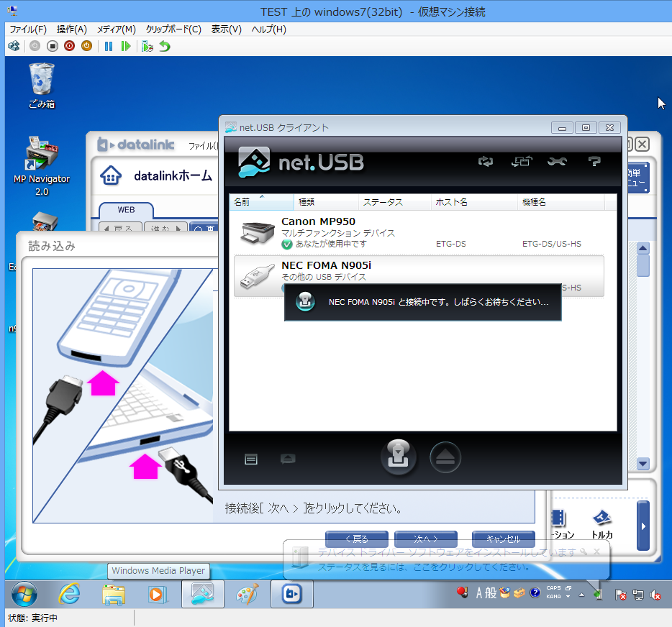672x627 pixels.
Task: Switch to net.USB client taskbar button
Action: pos(203,595)
